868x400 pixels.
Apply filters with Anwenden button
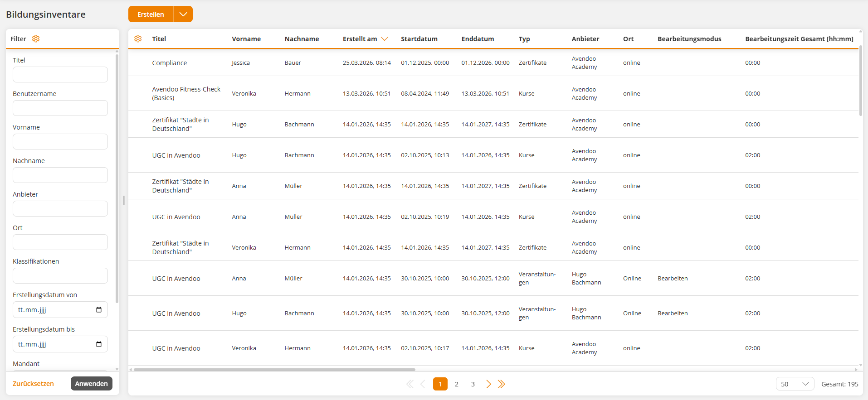[x=91, y=384]
